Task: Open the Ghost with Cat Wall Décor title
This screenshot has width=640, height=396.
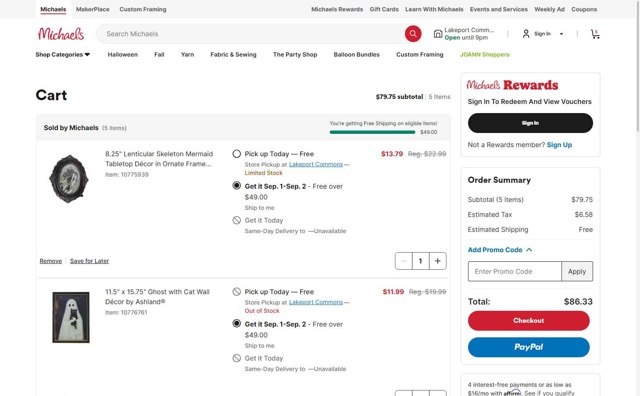Action: pos(158,297)
